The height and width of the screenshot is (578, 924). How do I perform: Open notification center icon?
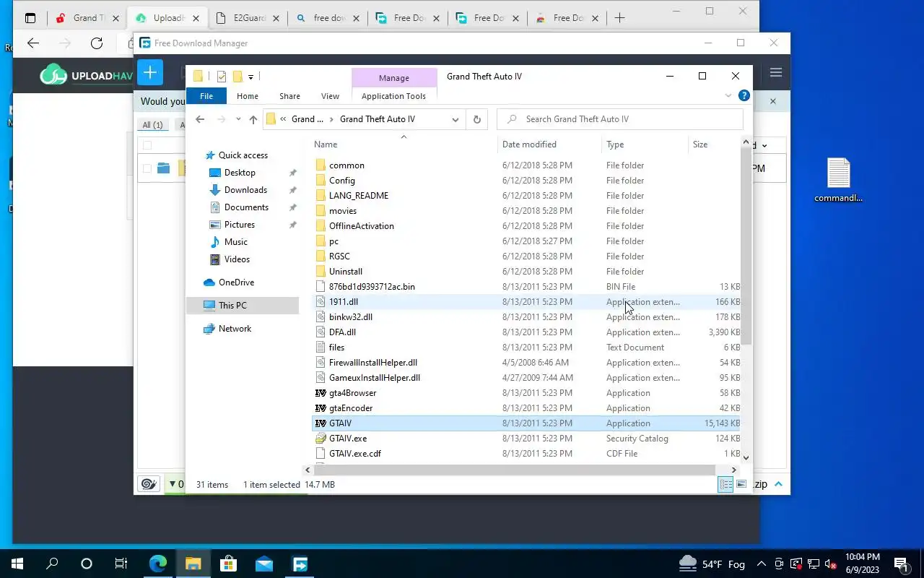[901, 564]
